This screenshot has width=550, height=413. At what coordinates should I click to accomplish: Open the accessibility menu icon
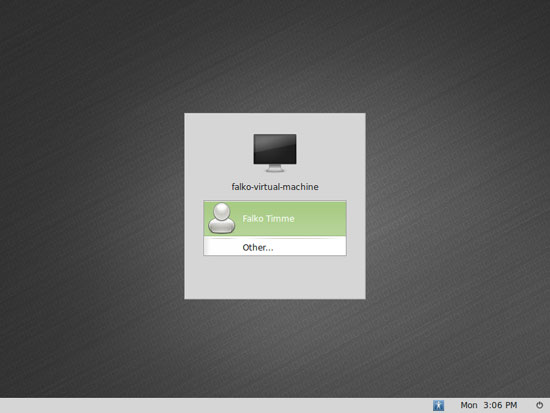pos(438,405)
